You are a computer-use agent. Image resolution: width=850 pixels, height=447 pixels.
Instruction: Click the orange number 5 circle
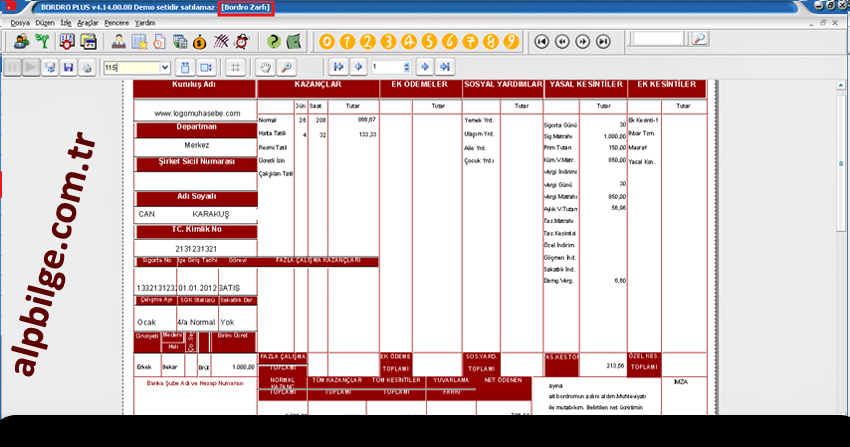point(430,41)
